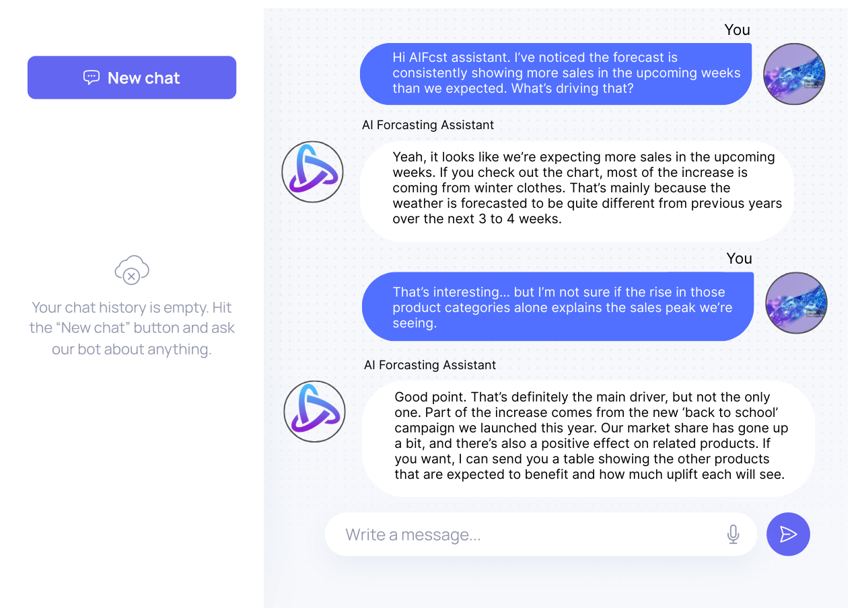
Task: Open your profile avatar next to second message
Action: 796,303
